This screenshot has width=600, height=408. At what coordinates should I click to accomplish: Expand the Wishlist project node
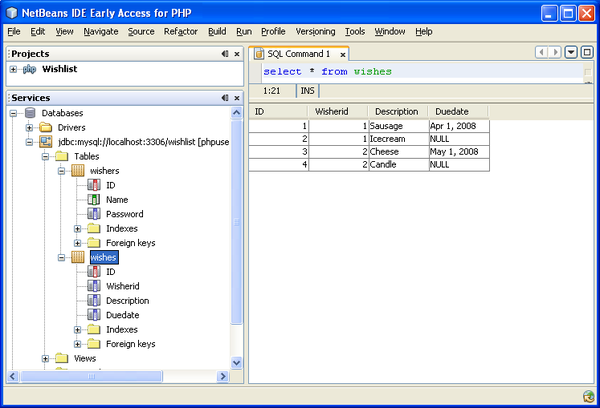click(13, 69)
